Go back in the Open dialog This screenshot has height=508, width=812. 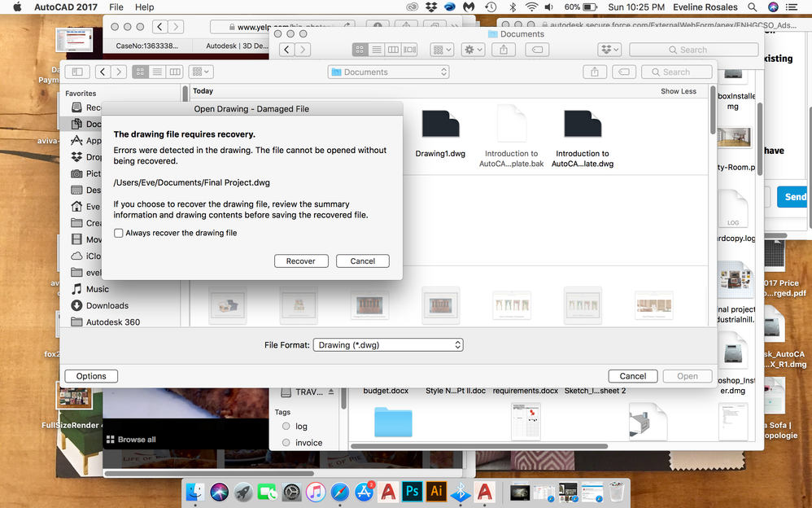tap(103, 72)
